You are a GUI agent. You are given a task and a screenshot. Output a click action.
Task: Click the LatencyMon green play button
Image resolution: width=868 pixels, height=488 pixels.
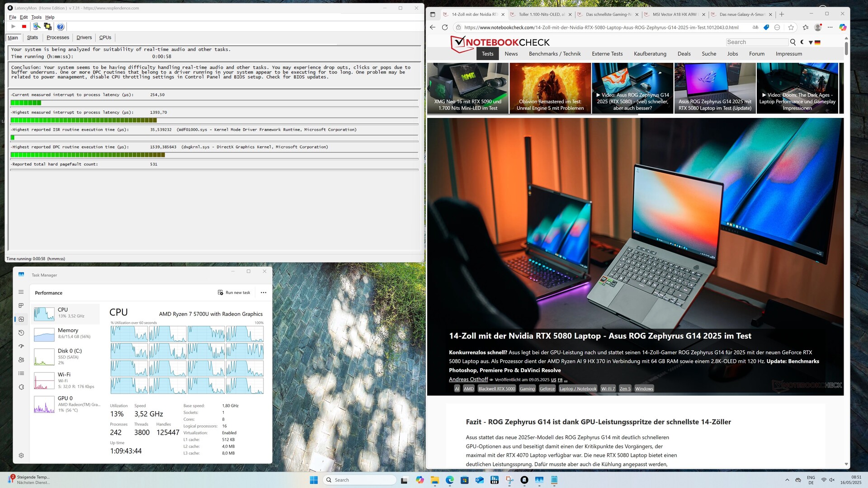click(14, 27)
